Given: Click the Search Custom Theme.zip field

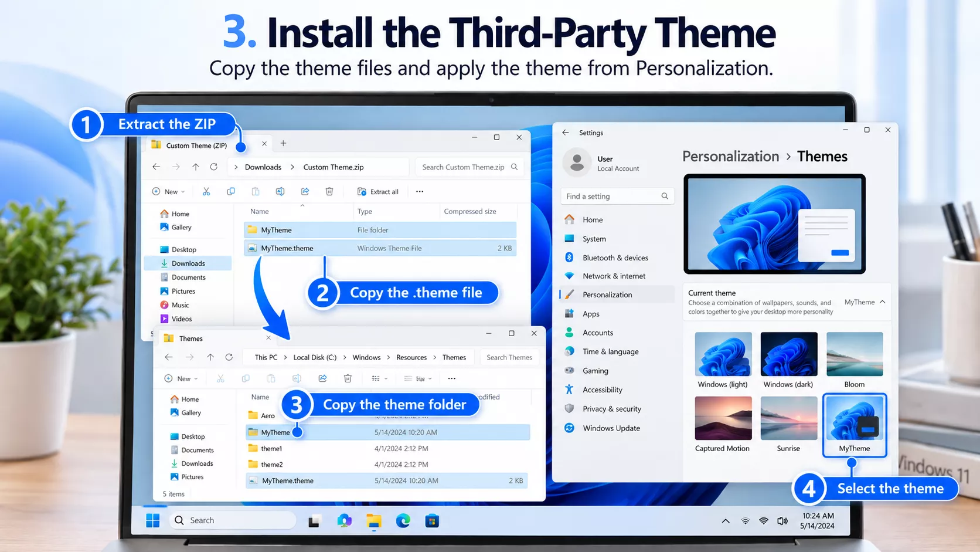Looking at the screenshot, I should click(469, 167).
